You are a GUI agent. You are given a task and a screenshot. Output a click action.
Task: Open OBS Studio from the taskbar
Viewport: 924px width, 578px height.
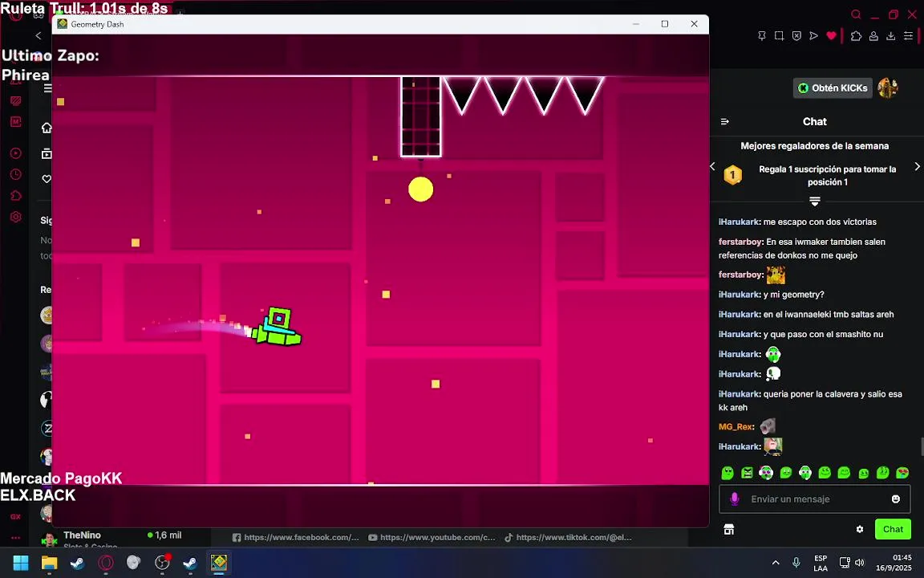coord(162,563)
